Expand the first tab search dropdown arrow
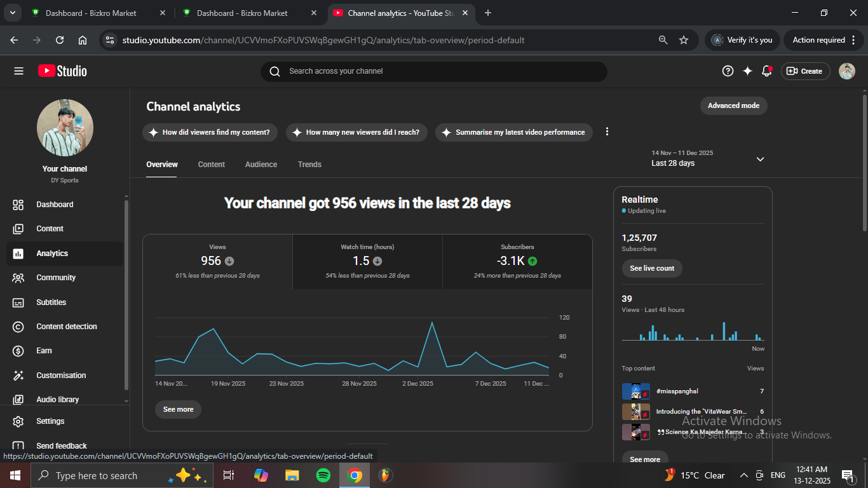868x488 pixels. coord(12,13)
